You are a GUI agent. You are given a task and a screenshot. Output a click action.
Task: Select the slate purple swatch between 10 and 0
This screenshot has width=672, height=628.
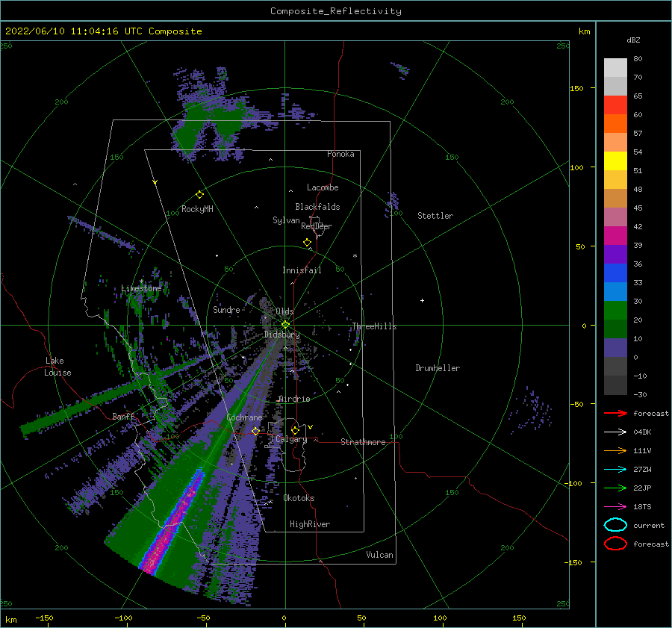615,348
